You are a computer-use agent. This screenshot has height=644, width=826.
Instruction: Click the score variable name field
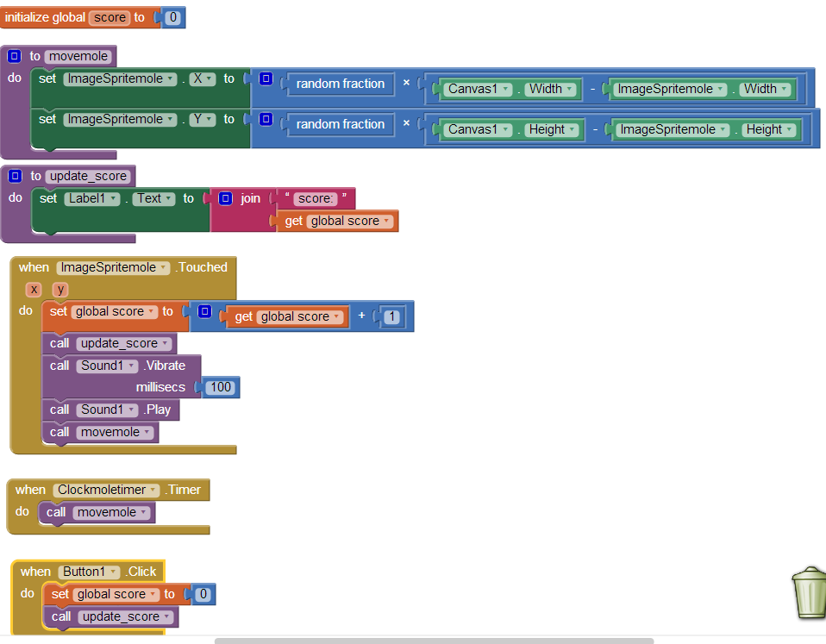click(110, 17)
